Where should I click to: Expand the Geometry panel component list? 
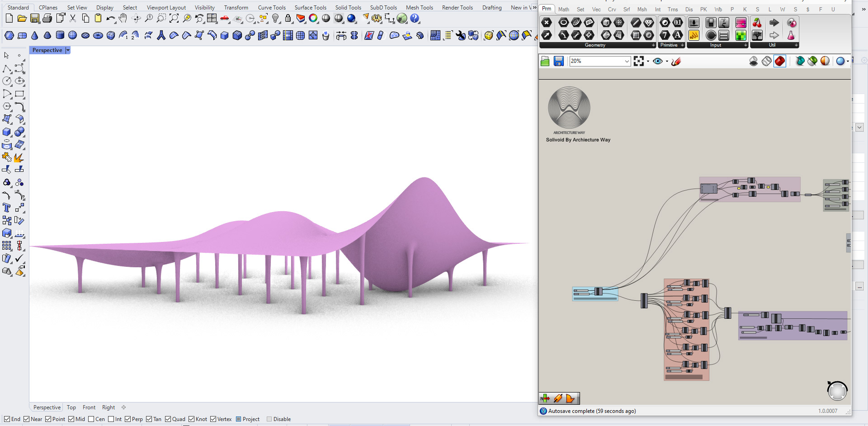[653, 45]
